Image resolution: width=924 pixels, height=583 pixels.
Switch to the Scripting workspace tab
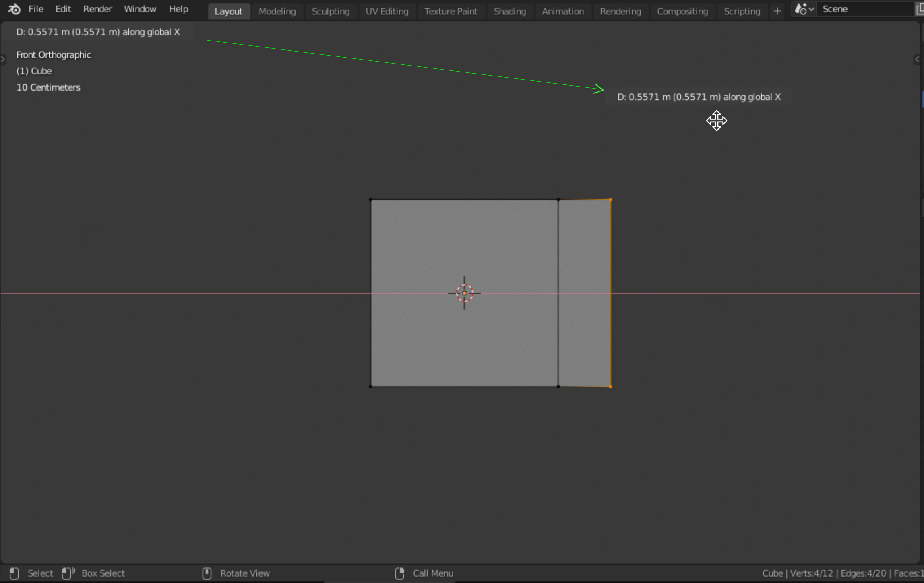(742, 11)
